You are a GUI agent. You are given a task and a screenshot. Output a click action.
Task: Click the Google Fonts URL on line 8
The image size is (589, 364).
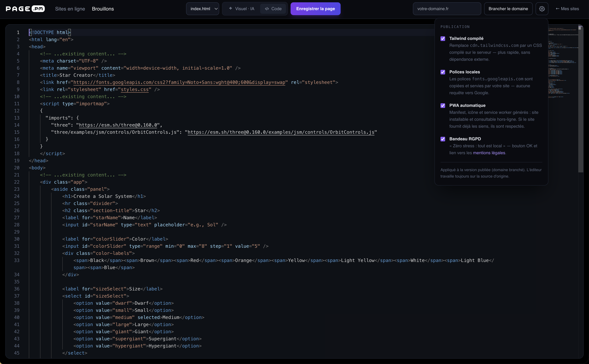(x=179, y=82)
